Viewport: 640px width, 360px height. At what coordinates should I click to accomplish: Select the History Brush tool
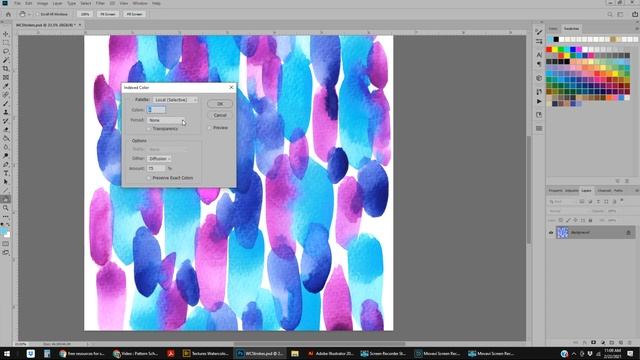6,121
